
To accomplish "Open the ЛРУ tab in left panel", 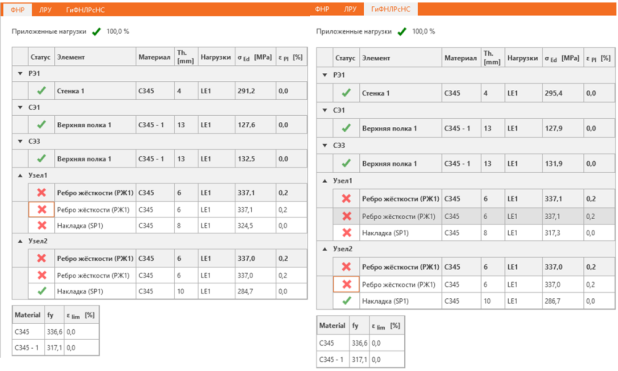I will point(45,10).
